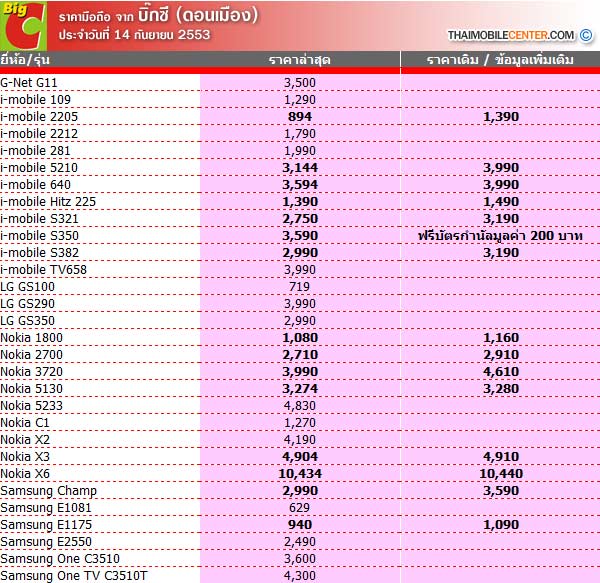Click the 4,300 price of Samsung One TV C3510T
The height and width of the screenshot is (583, 600).
(x=300, y=576)
